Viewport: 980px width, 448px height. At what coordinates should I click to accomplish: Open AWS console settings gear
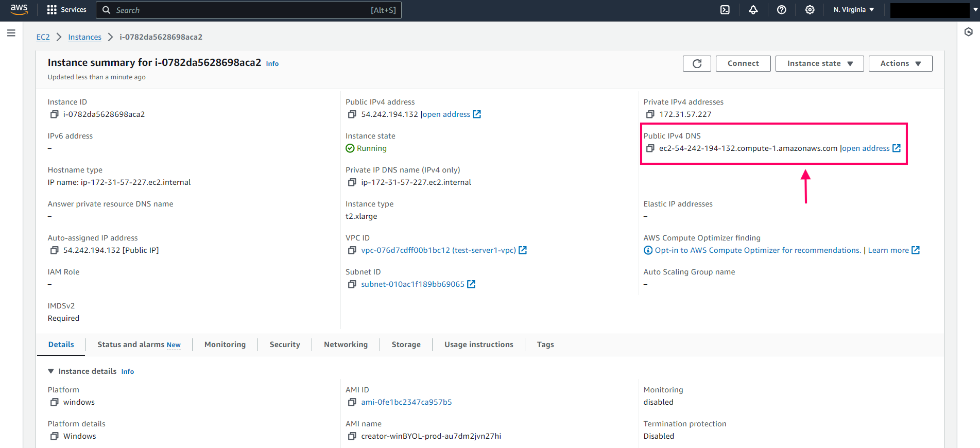810,10
